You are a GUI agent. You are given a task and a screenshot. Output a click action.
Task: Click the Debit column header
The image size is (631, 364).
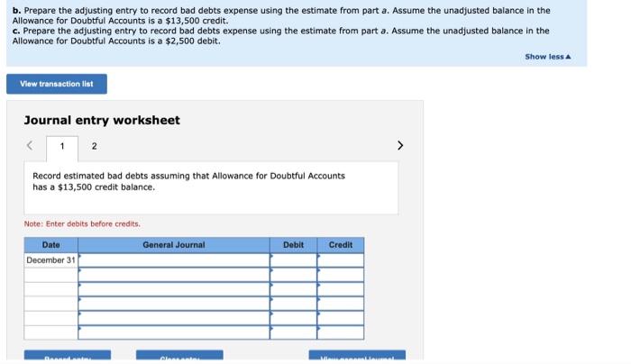[x=293, y=245]
